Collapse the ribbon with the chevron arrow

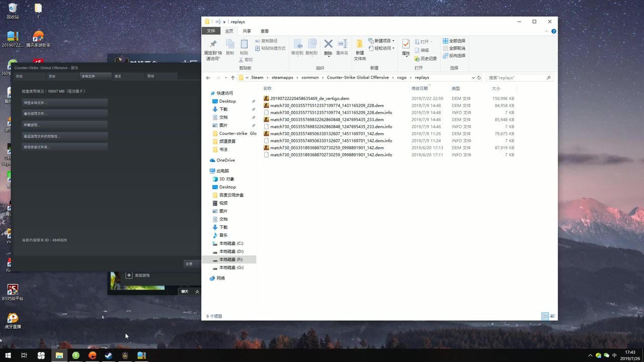547,31
